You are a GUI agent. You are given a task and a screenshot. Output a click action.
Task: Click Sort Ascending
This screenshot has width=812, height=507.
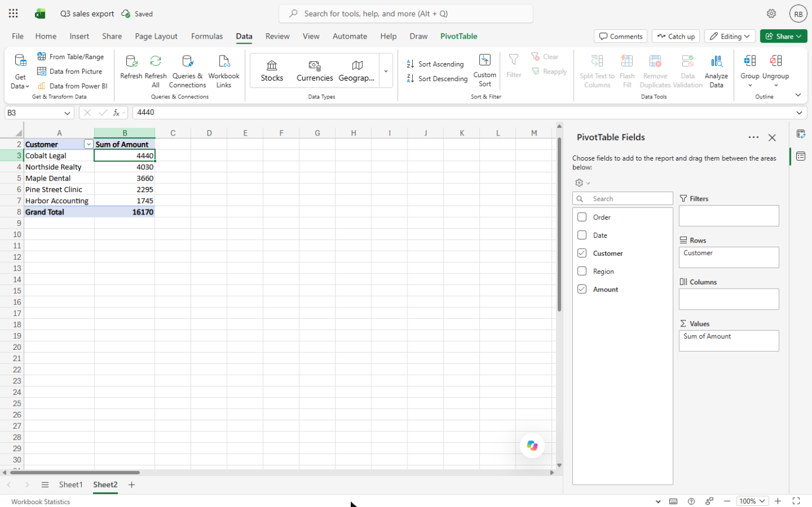coord(435,64)
